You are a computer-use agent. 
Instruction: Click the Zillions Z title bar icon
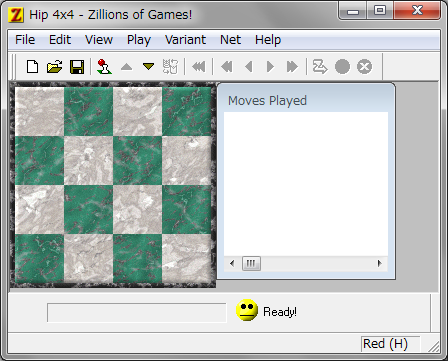click(16, 15)
